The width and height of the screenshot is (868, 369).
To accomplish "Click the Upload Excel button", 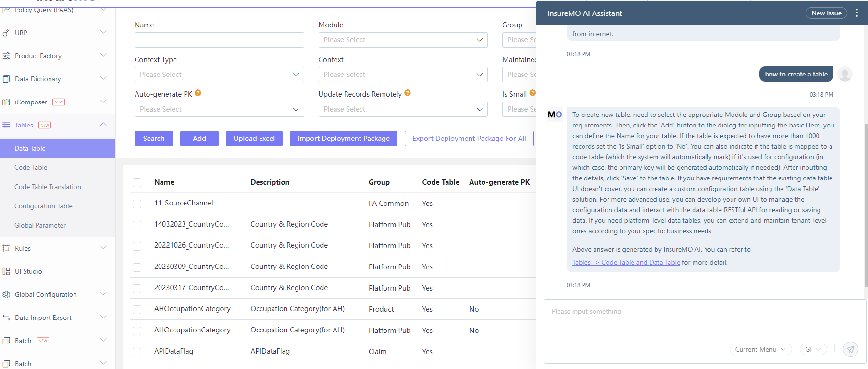I will point(254,139).
